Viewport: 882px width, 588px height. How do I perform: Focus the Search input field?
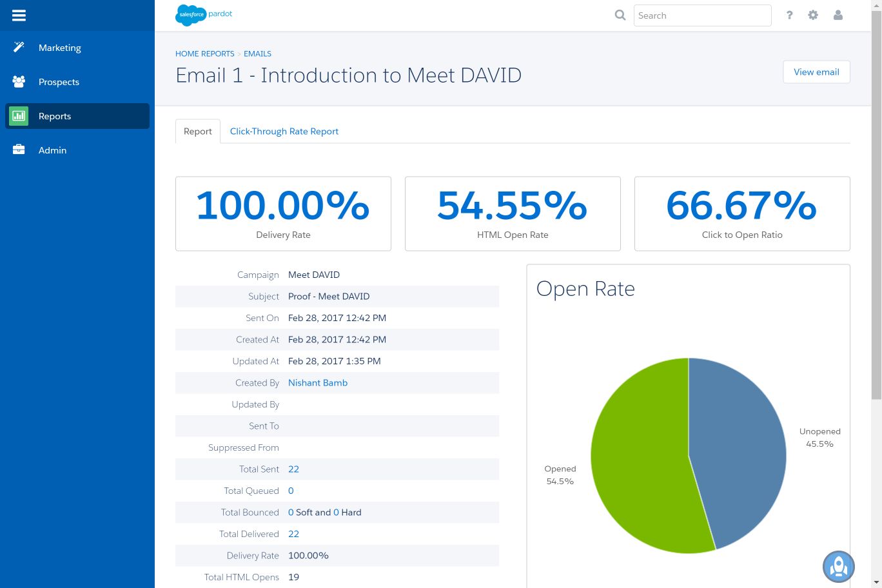click(702, 15)
